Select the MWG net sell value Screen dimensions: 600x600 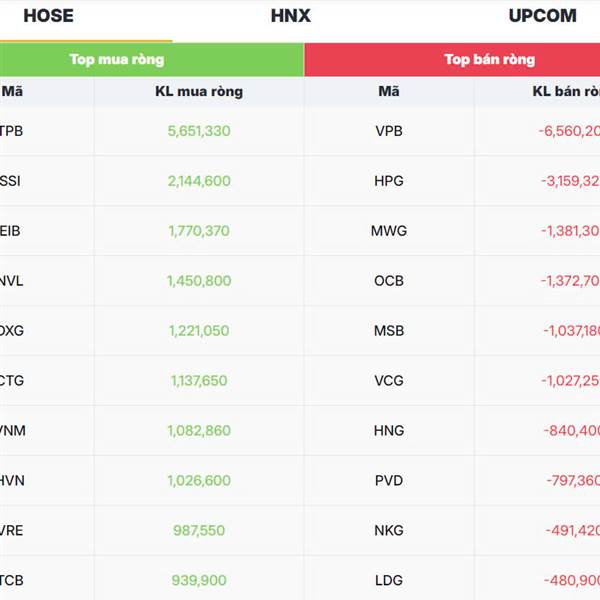pyautogui.click(x=570, y=231)
